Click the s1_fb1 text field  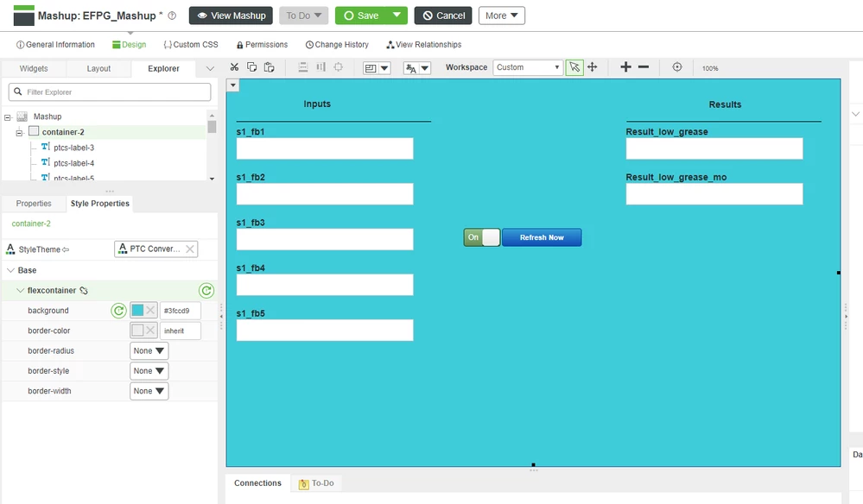point(325,148)
